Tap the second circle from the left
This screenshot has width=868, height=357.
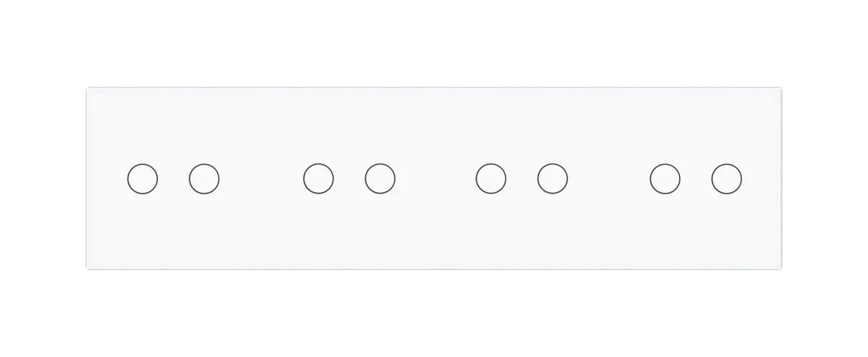(204, 178)
